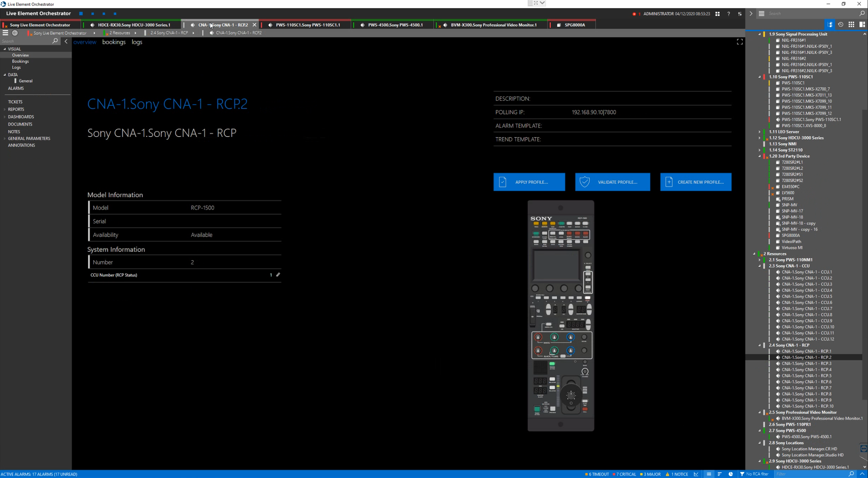Collapse 2.3 Sony CNA-1 - CCU tree node

[x=760, y=266]
